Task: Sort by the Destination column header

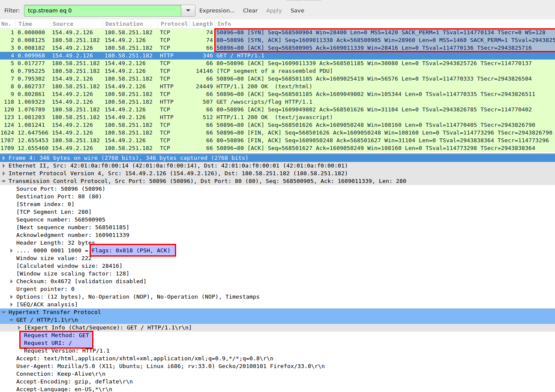Action: (130, 24)
